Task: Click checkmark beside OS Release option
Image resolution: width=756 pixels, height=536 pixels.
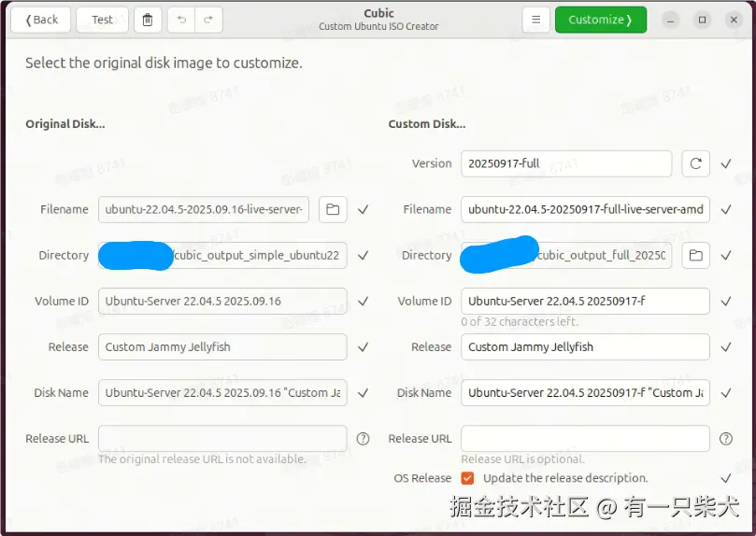Action: coord(726,478)
